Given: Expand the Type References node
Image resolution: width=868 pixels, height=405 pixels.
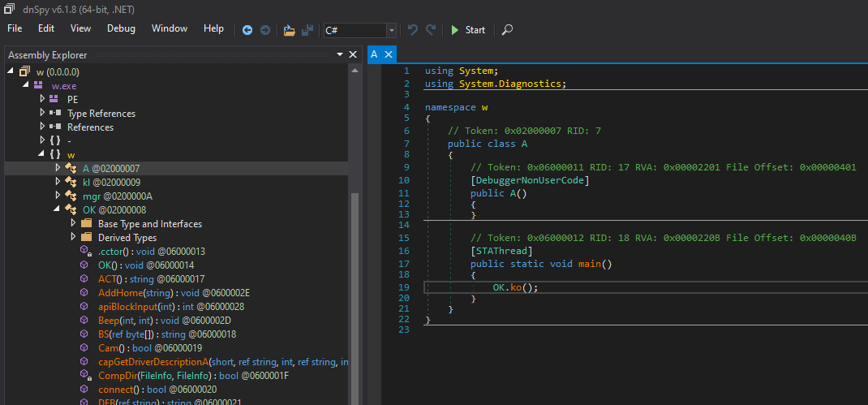Looking at the screenshot, I should [42, 114].
